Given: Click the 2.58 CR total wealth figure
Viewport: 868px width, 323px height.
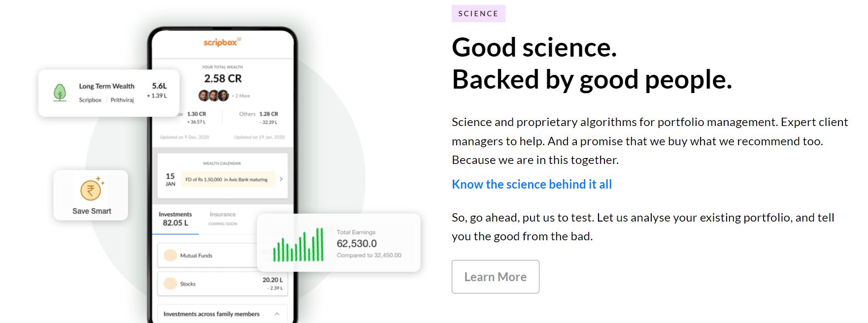Looking at the screenshot, I should [x=223, y=79].
